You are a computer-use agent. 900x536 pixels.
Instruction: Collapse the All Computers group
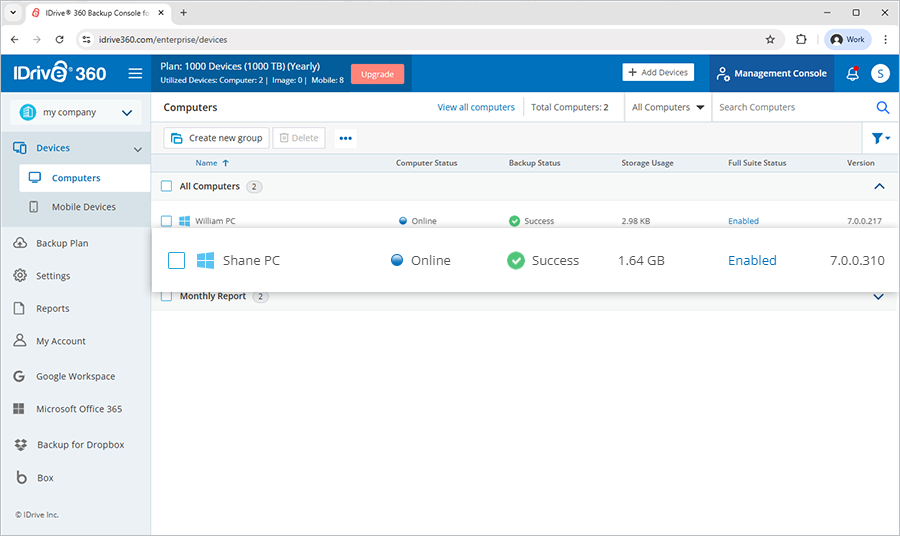click(879, 187)
